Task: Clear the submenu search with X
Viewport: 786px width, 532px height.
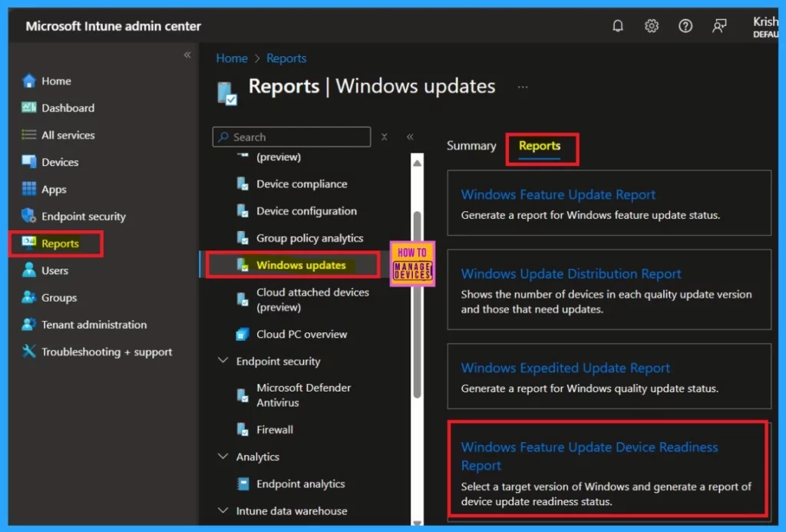Action: (x=384, y=137)
